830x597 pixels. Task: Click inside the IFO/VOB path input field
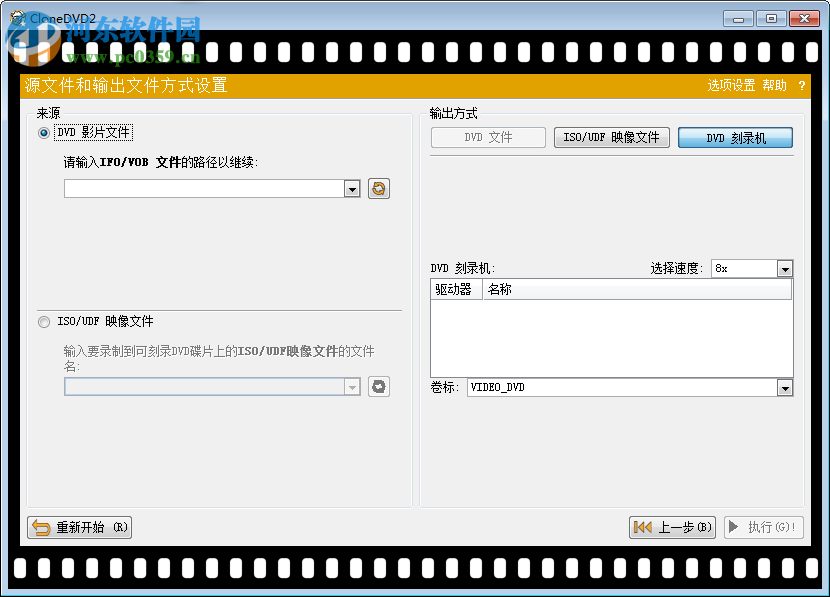[x=200, y=188]
